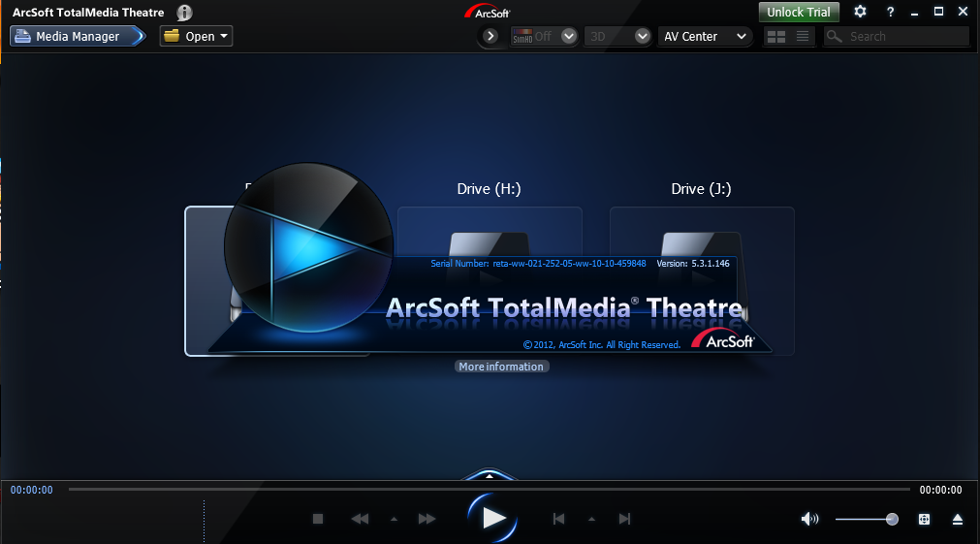The width and height of the screenshot is (980, 544).
Task: Open the chapter menu arrow
Action: click(x=591, y=519)
